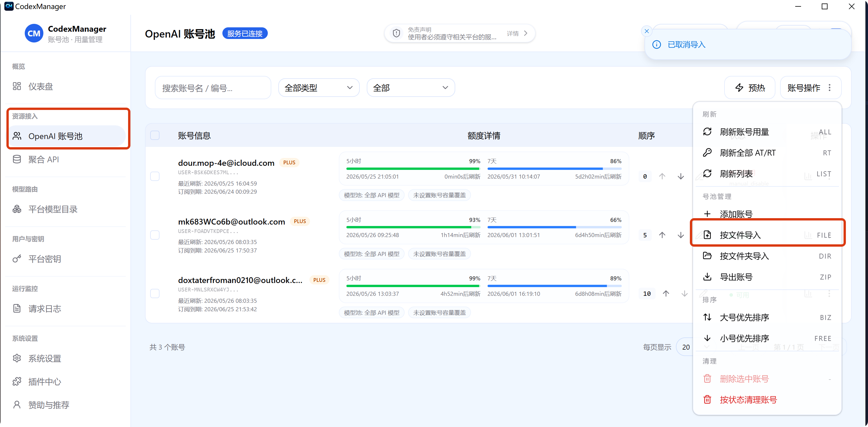
Task: Click 预热 warm-up button
Action: click(750, 88)
